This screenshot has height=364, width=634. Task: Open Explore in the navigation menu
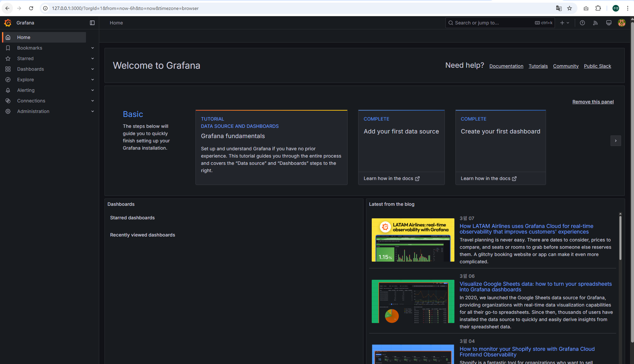(x=25, y=80)
